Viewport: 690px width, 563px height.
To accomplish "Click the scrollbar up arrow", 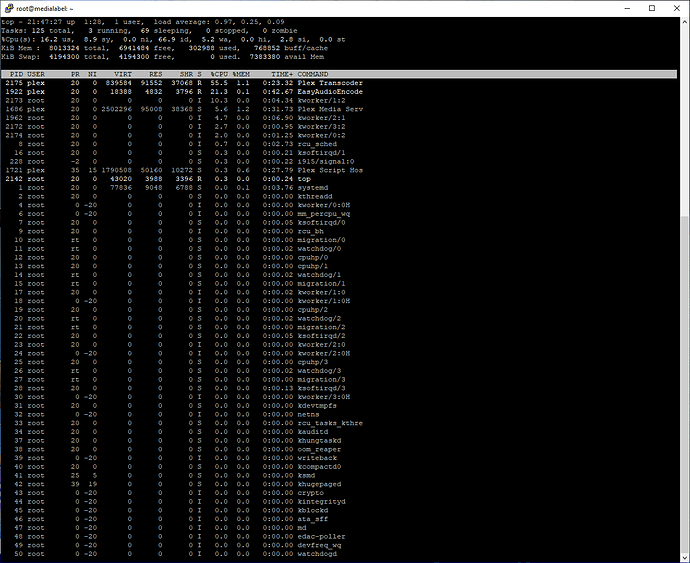I will 685,21.
